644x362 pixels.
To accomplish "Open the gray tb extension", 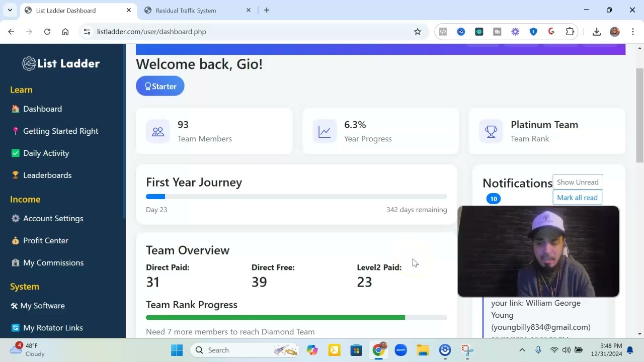I will [x=497, y=32].
